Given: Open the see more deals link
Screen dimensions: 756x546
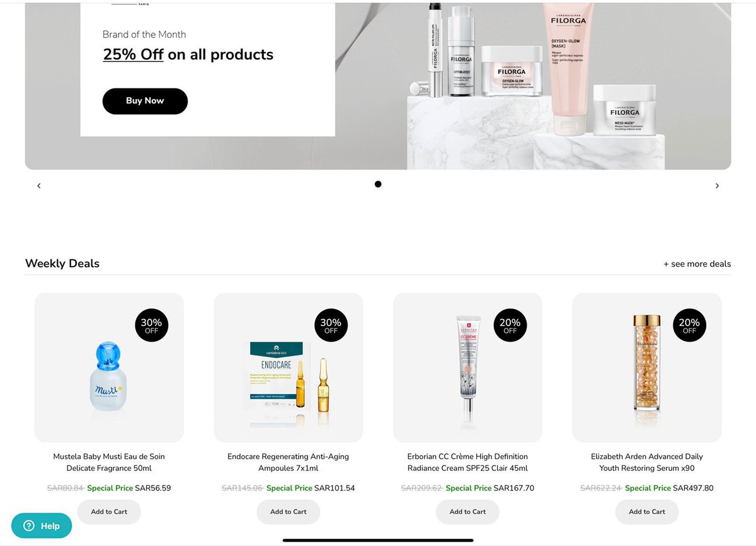Looking at the screenshot, I should (697, 264).
